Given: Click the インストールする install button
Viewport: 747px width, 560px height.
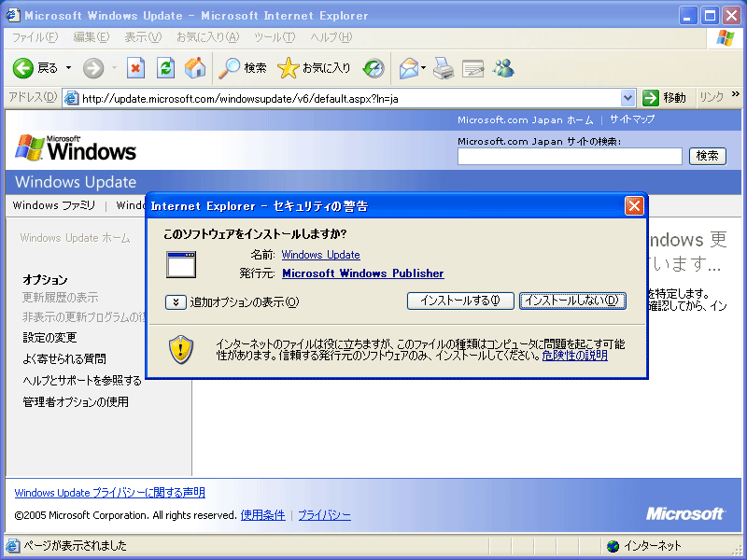Looking at the screenshot, I should (460, 301).
